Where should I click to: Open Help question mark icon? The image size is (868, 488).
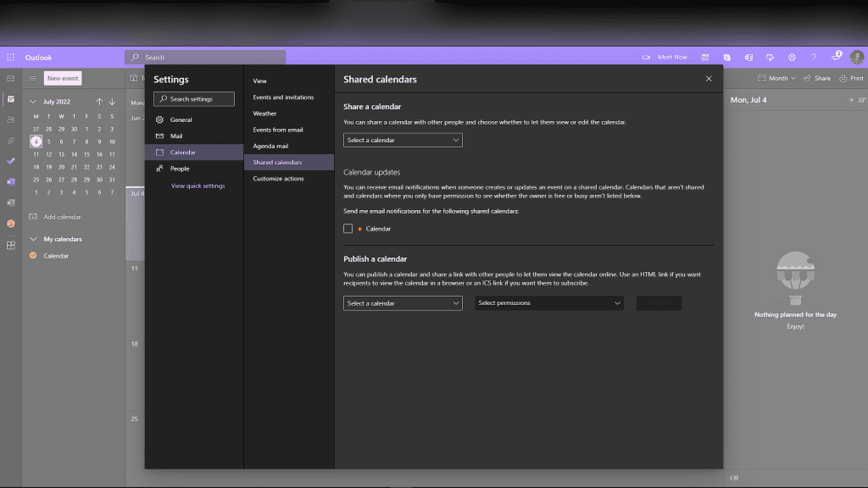813,57
